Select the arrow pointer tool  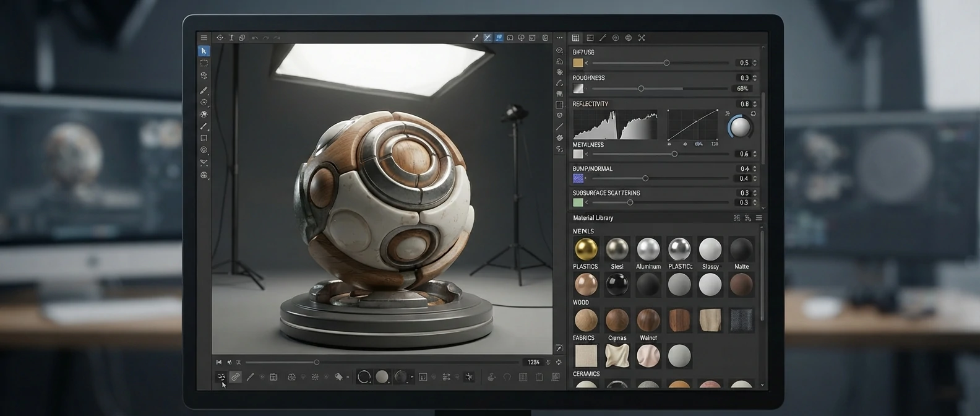[x=204, y=51]
